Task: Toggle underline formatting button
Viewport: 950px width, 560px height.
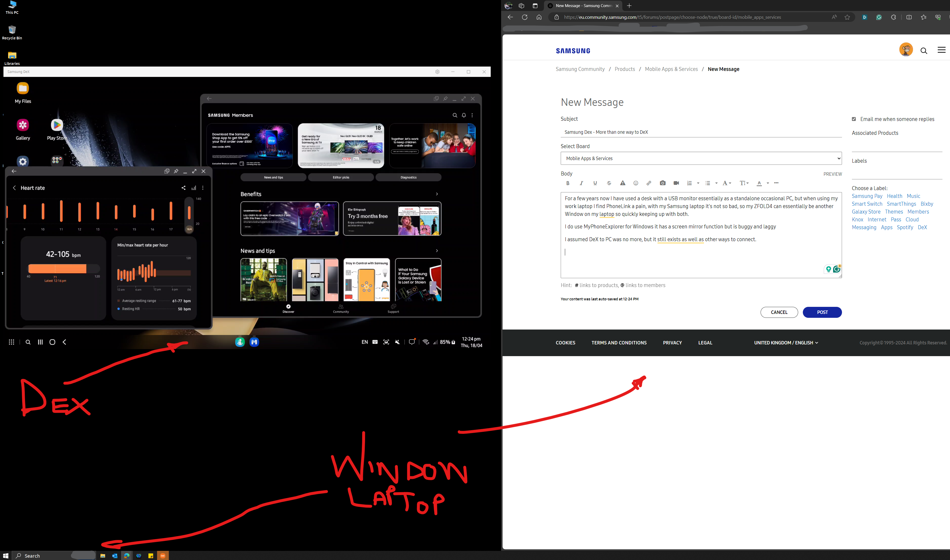Action: (595, 183)
